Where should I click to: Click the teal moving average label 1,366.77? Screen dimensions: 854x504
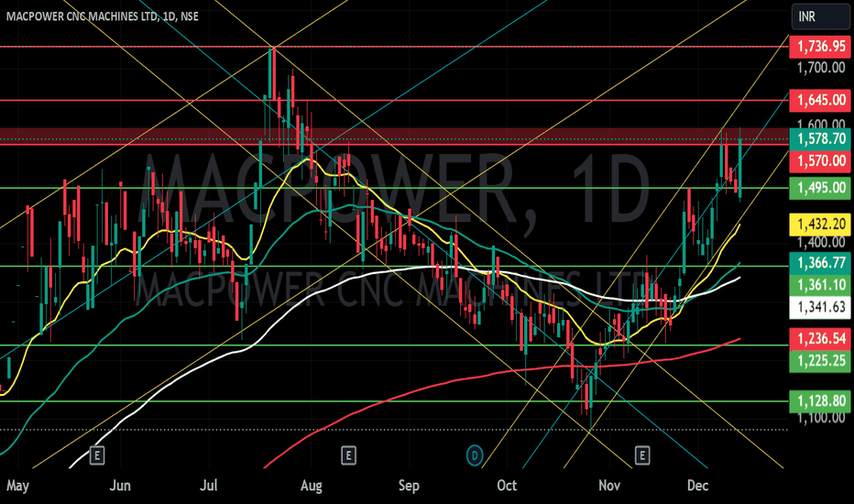coord(820,263)
